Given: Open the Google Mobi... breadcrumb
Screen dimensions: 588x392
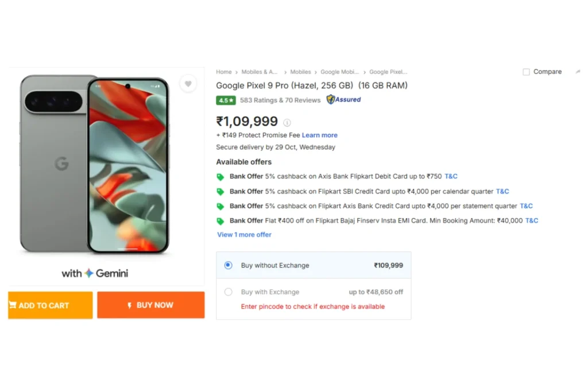Looking at the screenshot, I should (x=339, y=72).
